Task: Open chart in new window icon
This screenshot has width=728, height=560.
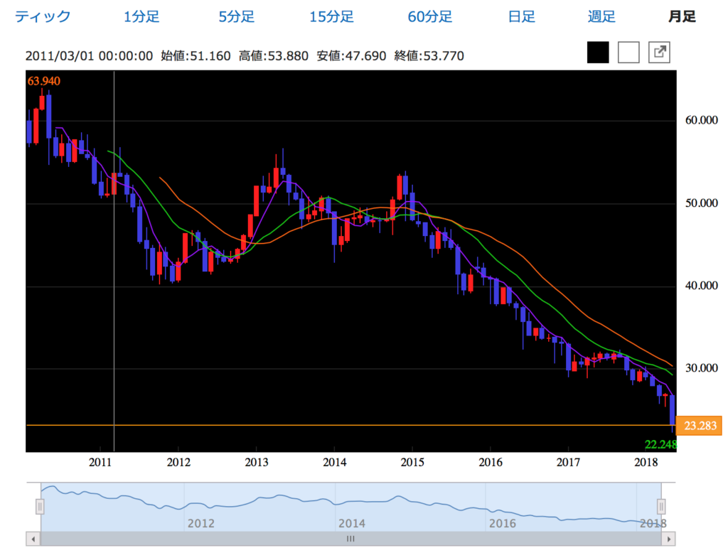Action: tap(659, 53)
